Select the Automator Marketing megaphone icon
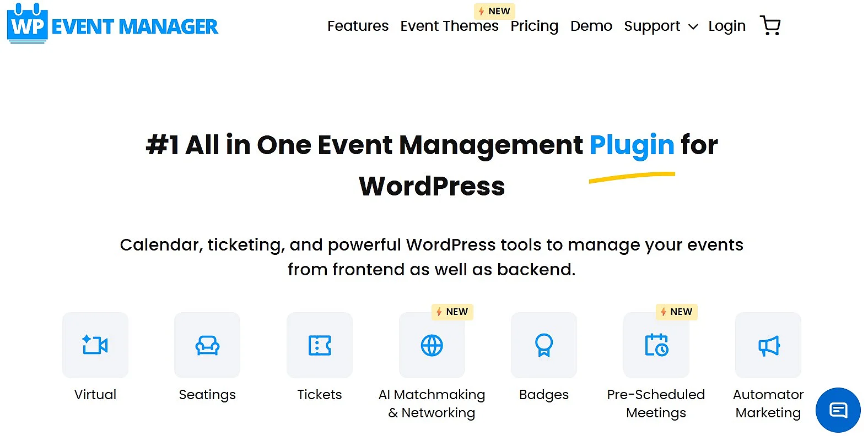This screenshot has height=436, width=868. pos(768,345)
